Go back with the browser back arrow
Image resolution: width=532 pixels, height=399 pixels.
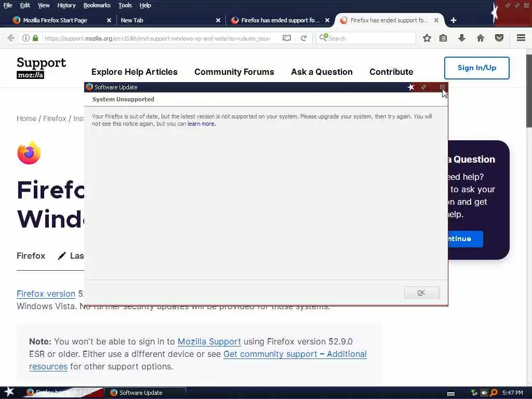pos(11,38)
